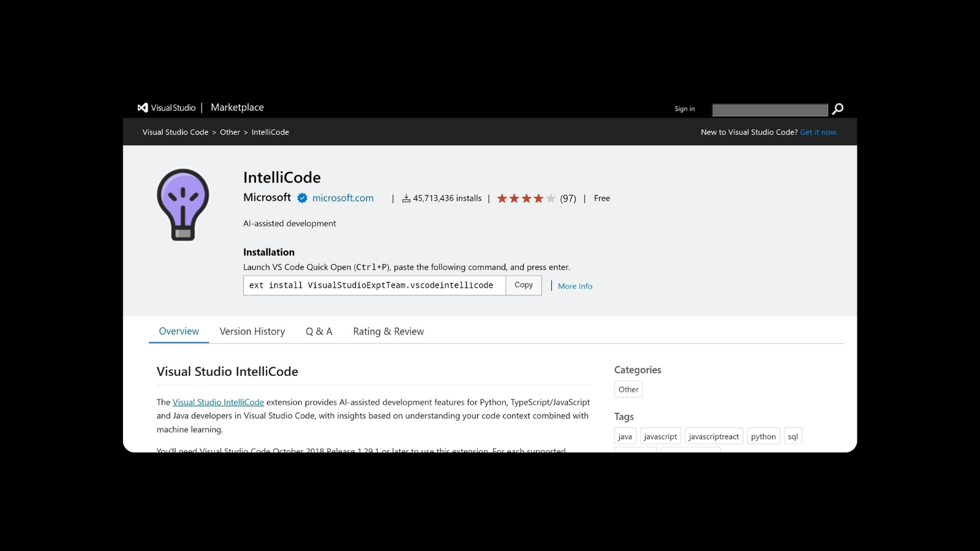This screenshot has width=980, height=551.
Task: Open the More Info link
Action: [x=575, y=286]
